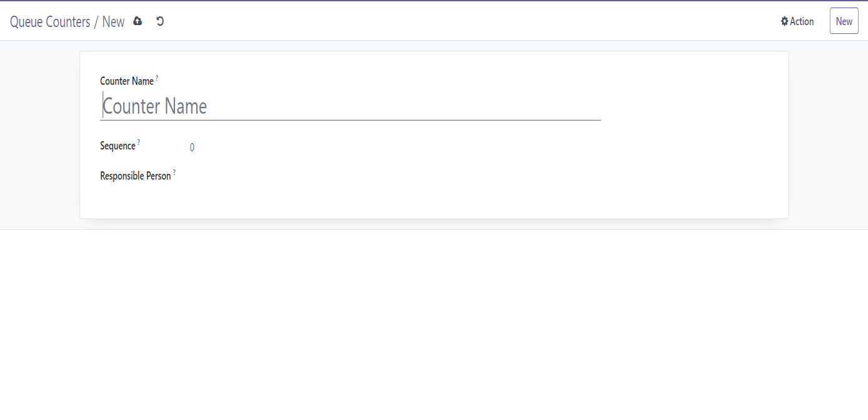Image resolution: width=868 pixels, height=420 pixels.
Task: Click the current "New" breadcrumb text
Action: click(x=114, y=22)
